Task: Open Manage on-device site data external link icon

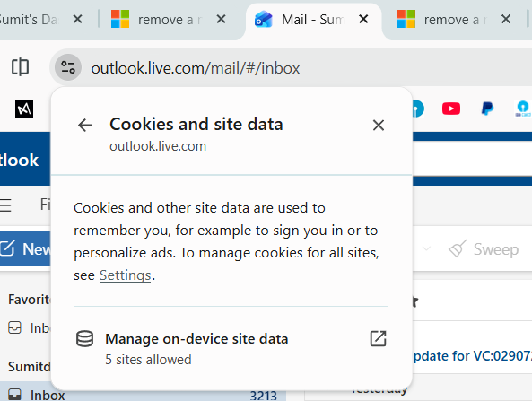Action: point(379,338)
